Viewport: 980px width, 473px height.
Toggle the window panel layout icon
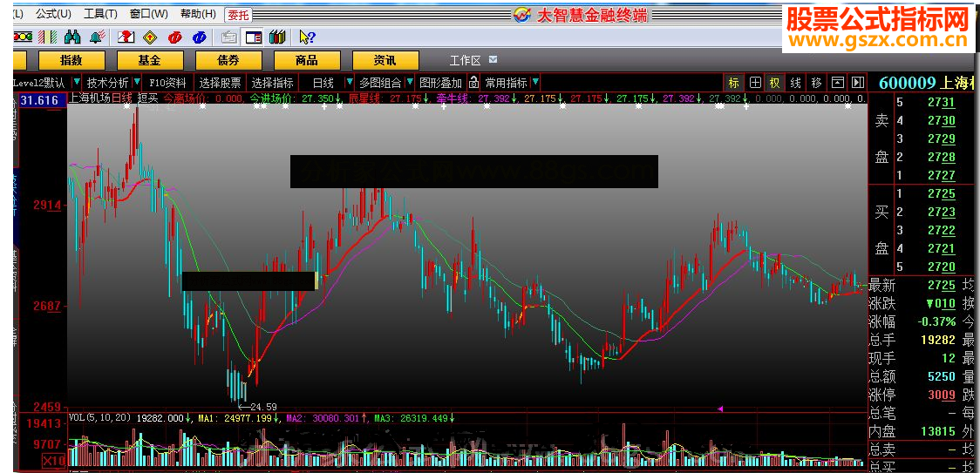click(254, 37)
